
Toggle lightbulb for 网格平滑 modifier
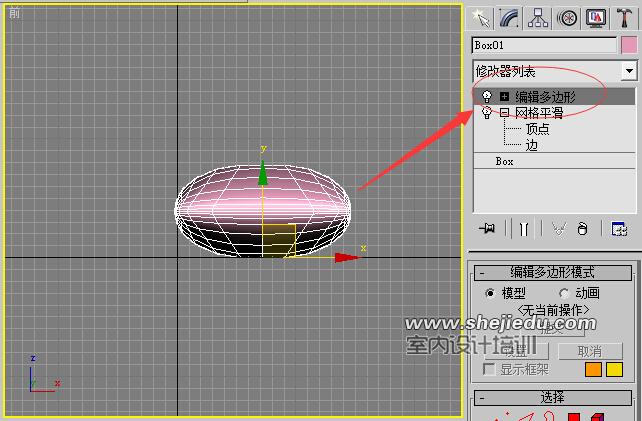click(486, 113)
